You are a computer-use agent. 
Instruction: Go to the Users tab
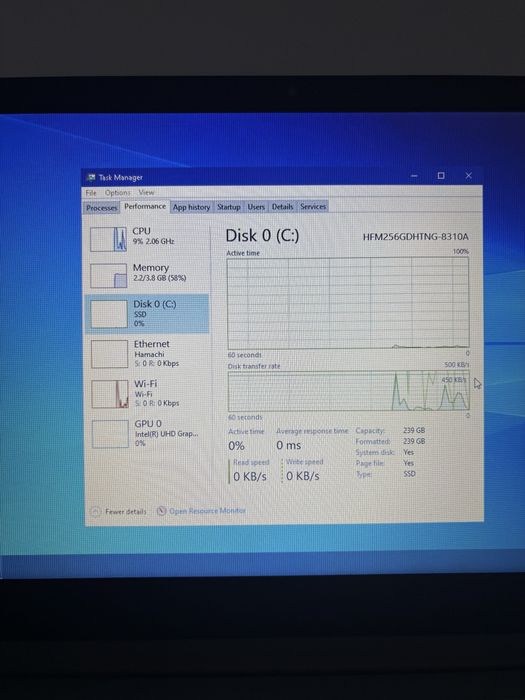256,207
